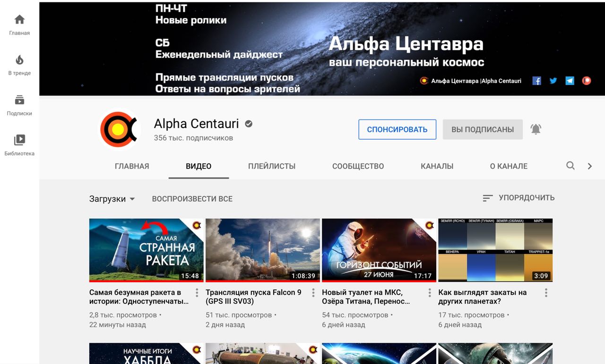Viewport: 605px width, 364px height.
Task: Open the Научные итоги Хаббла thumbnail
Action: [147, 353]
